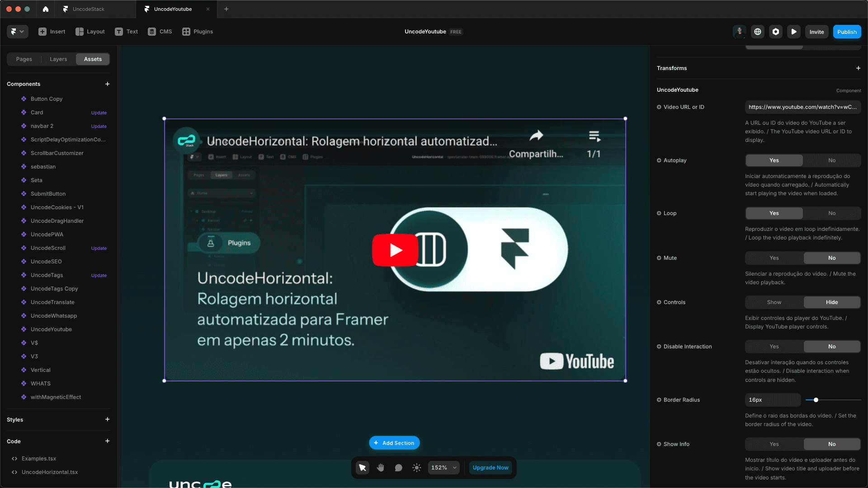
Task: Close the UncodeYoutube tab
Action: [x=208, y=9]
